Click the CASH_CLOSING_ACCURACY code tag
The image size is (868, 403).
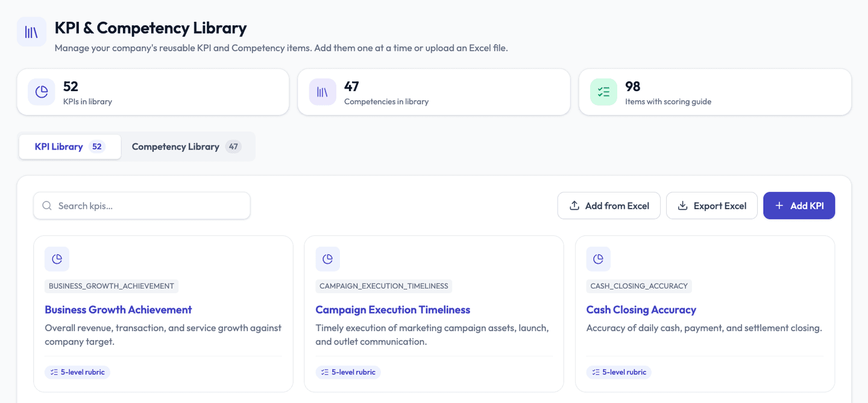coord(639,286)
